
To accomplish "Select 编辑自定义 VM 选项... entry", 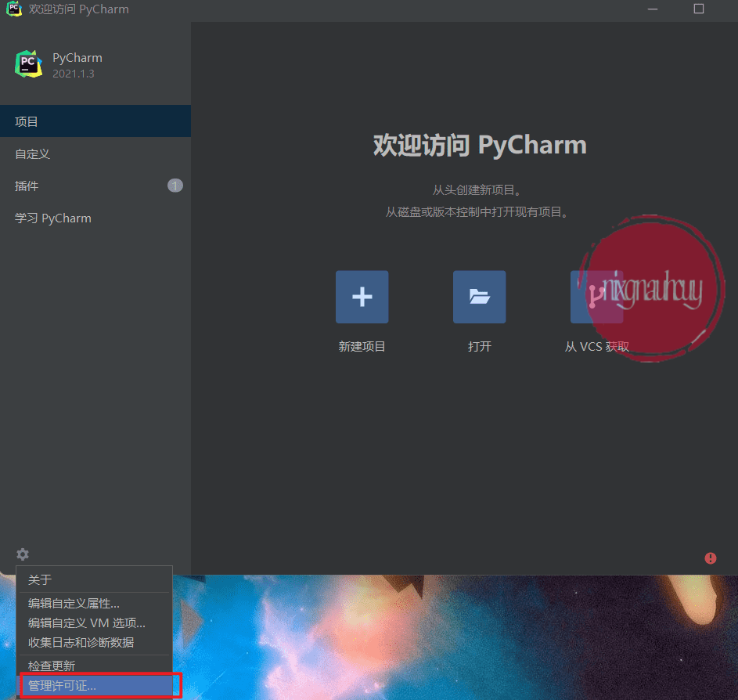I will pos(95,622).
